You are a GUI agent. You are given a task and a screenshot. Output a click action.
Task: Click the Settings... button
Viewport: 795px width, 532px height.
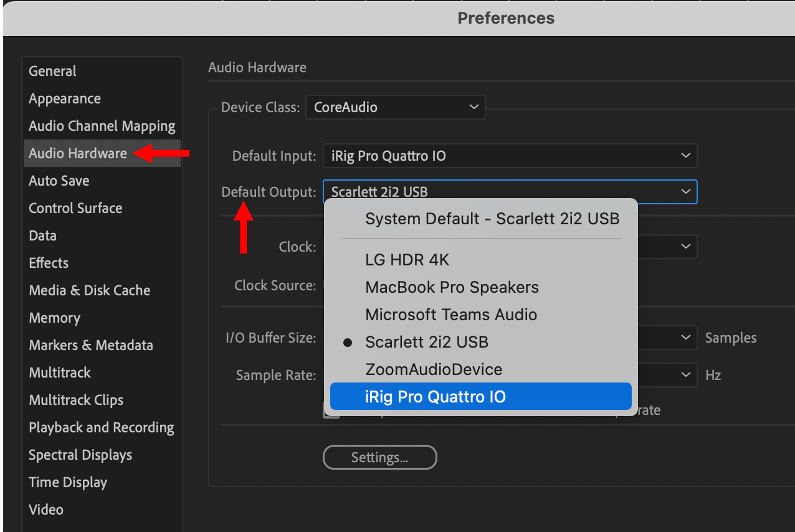379,458
